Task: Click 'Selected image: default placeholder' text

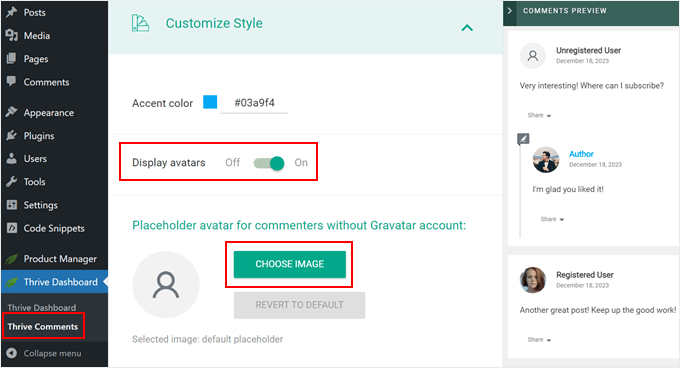Action: pyautogui.click(x=208, y=339)
